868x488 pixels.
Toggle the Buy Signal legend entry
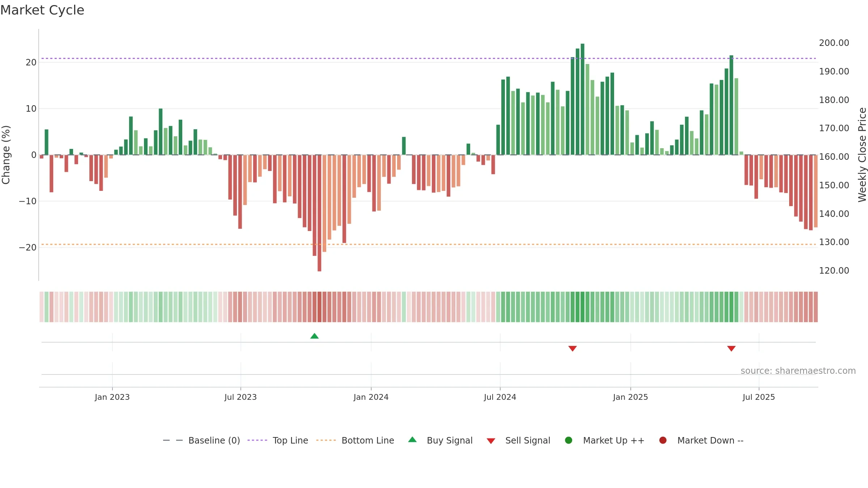(440, 440)
